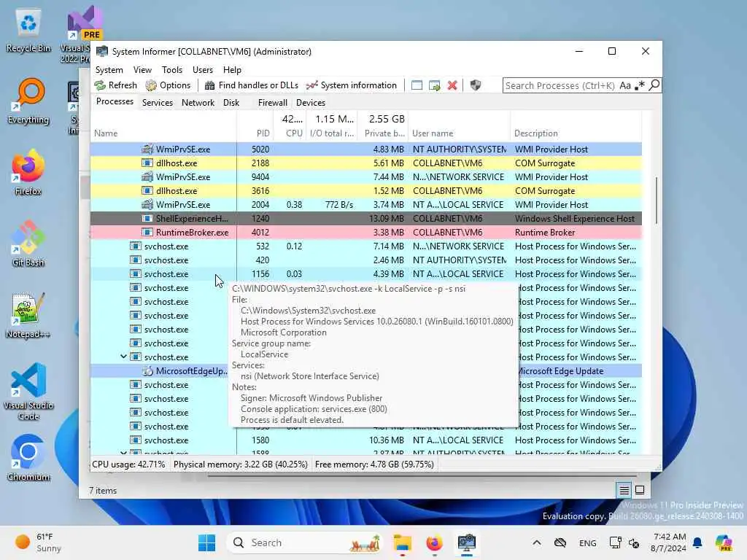The image size is (747, 560).
Task: Click Find handles or DLLs
Action: (x=251, y=85)
